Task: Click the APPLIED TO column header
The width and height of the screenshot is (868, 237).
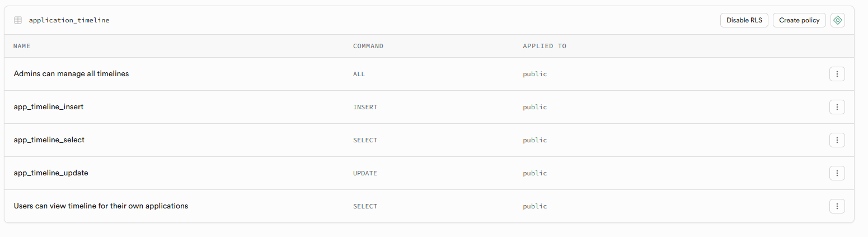Action: 544,46
